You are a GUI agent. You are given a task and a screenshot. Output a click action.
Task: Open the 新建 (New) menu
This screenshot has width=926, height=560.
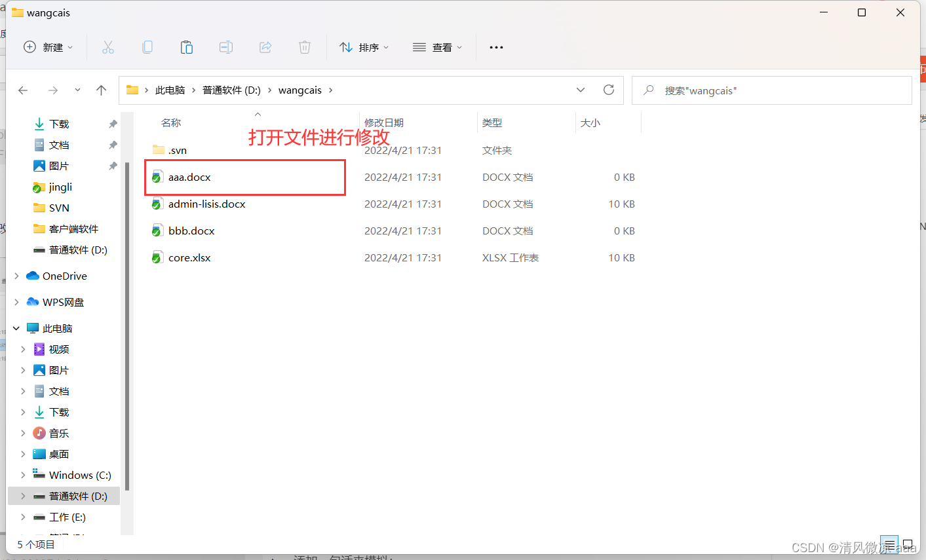click(48, 47)
